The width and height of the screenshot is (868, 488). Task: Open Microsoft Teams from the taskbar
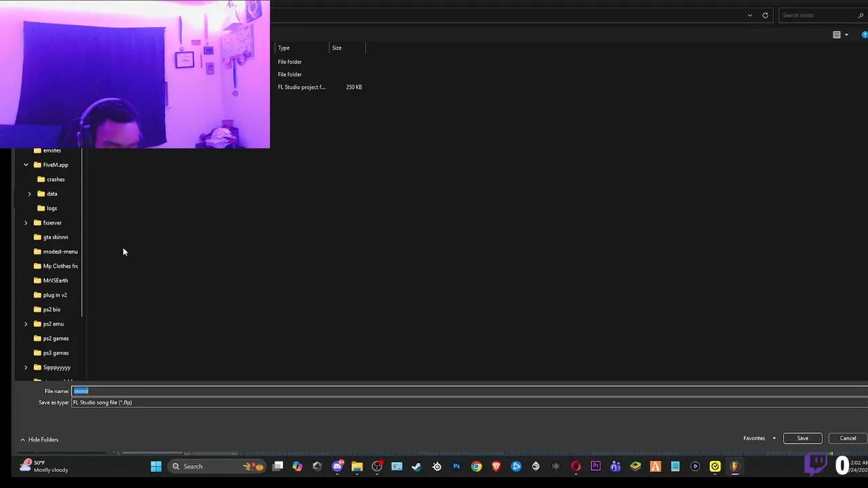616,466
